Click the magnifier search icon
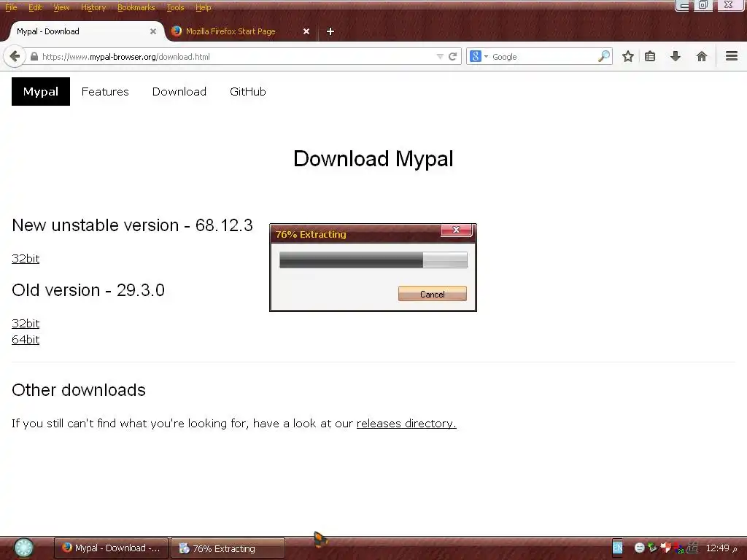The width and height of the screenshot is (747, 560). pyautogui.click(x=603, y=56)
